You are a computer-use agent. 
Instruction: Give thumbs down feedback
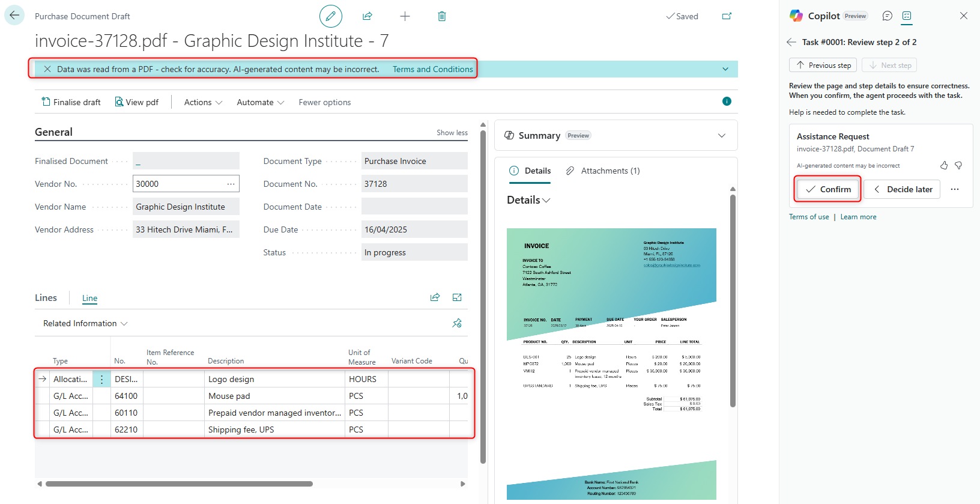(958, 165)
